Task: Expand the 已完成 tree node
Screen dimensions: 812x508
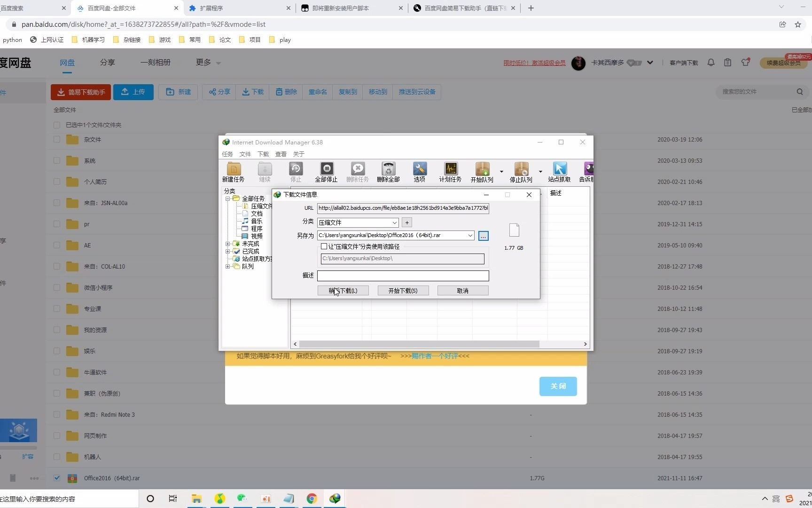Action: pos(228,251)
